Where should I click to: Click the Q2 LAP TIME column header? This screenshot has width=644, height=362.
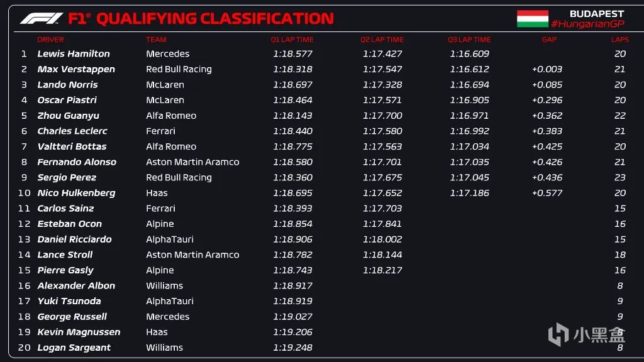pyautogui.click(x=382, y=40)
